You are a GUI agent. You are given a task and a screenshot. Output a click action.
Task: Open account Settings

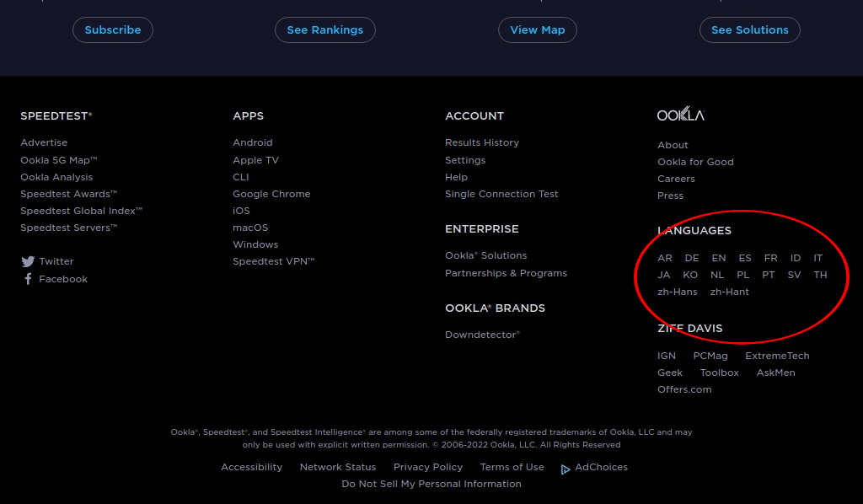click(465, 160)
